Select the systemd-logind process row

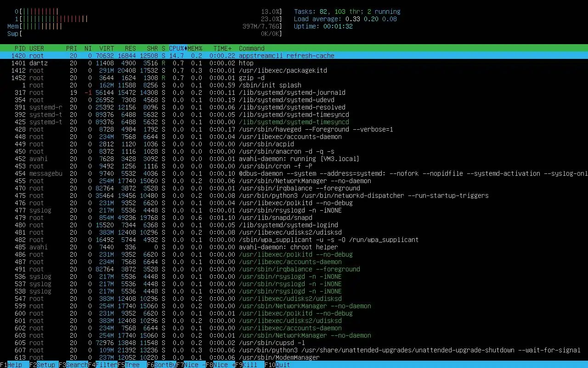click(294, 225)
